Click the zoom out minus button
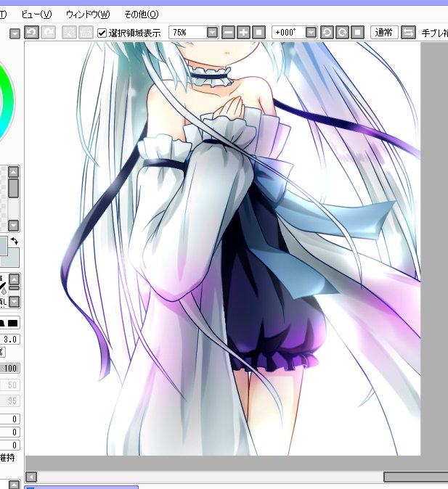Viewport: 448px width, 489px height. coord(228,33)
